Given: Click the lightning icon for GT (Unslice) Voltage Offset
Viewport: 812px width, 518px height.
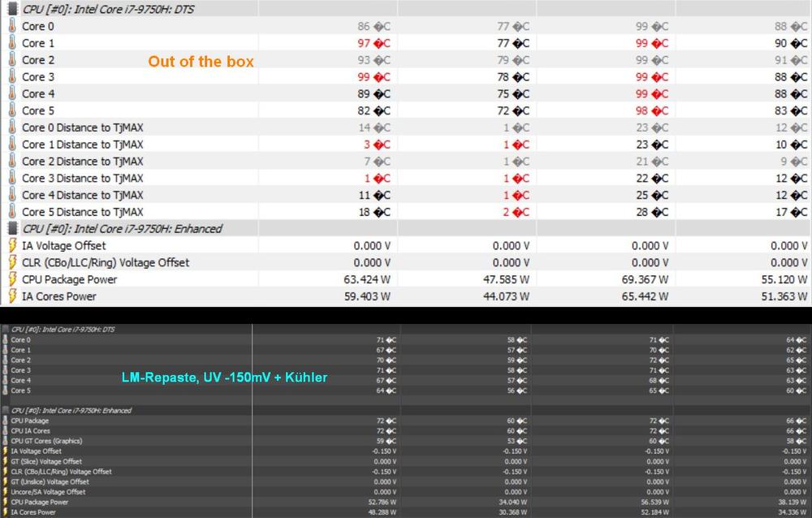Looking at the screenshot, I should pyautogui.click(x=6, y=481).
